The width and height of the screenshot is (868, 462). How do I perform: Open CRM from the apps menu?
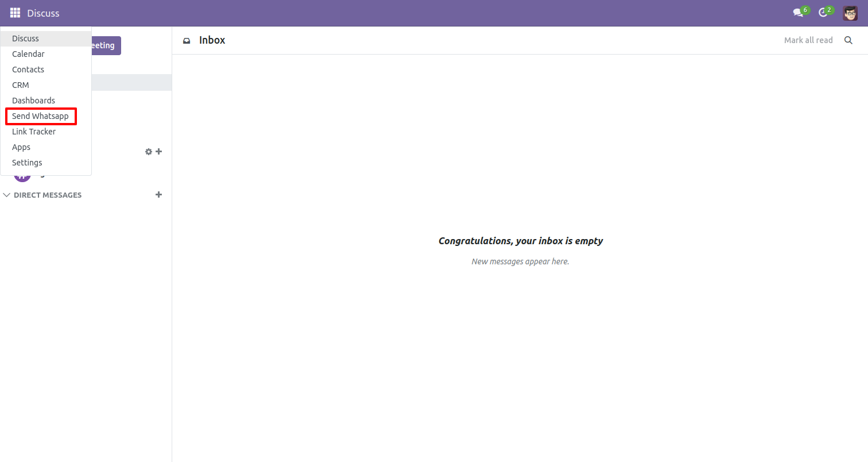point(46,85)
